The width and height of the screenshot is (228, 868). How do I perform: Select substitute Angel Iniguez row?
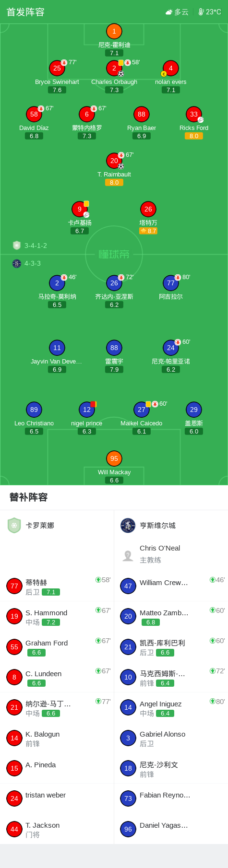coord(171,708)
